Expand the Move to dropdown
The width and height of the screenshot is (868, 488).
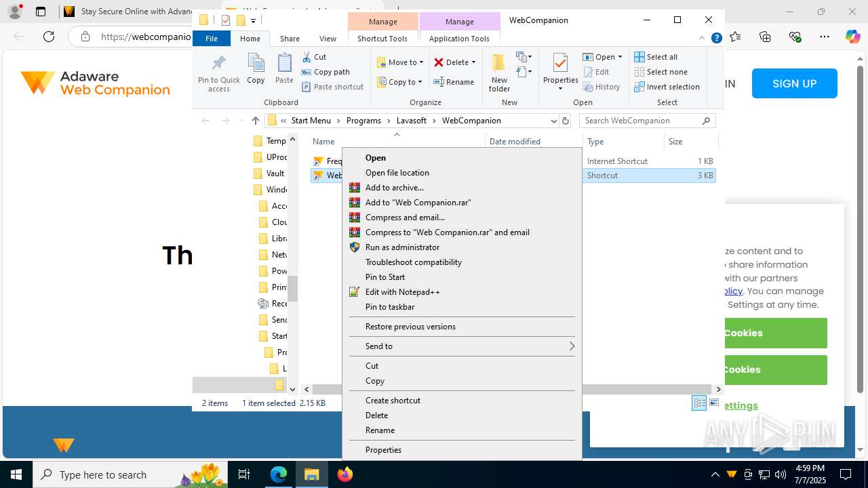click(421, 62)
